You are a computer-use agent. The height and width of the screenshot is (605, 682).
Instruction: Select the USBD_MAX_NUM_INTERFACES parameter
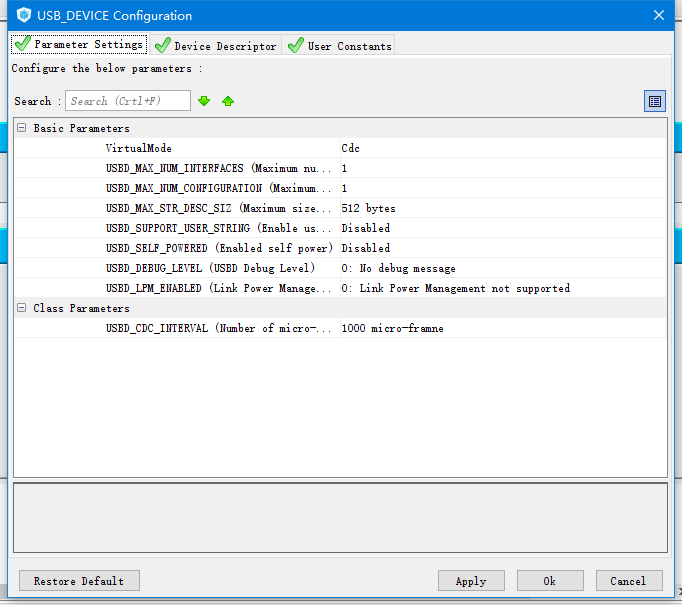click(218, 168)
